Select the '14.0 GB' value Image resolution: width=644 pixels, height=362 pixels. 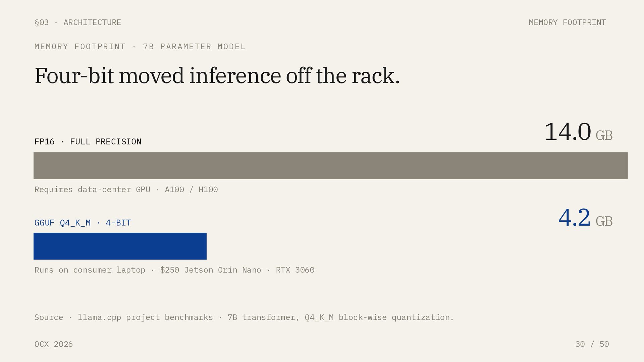point(579,132)
